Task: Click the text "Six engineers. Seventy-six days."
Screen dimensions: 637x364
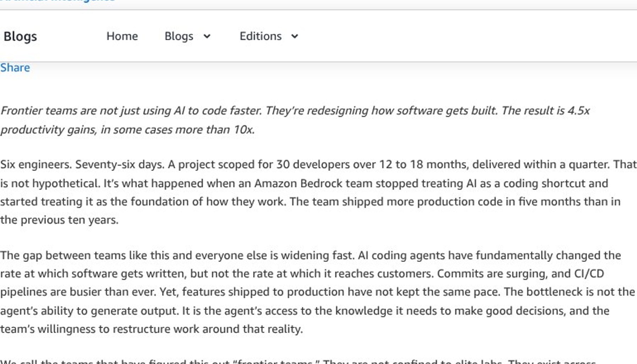Action: pyautogui.click(x=82, y=164)
